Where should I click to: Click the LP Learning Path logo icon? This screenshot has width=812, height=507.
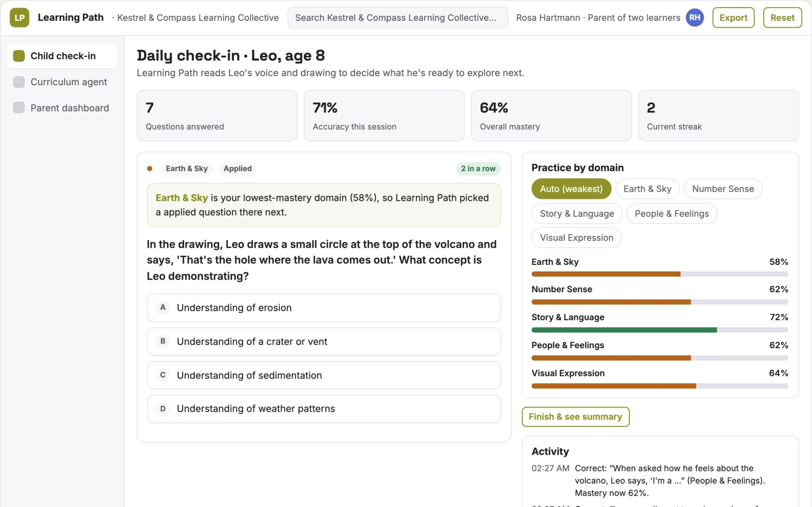19,18
